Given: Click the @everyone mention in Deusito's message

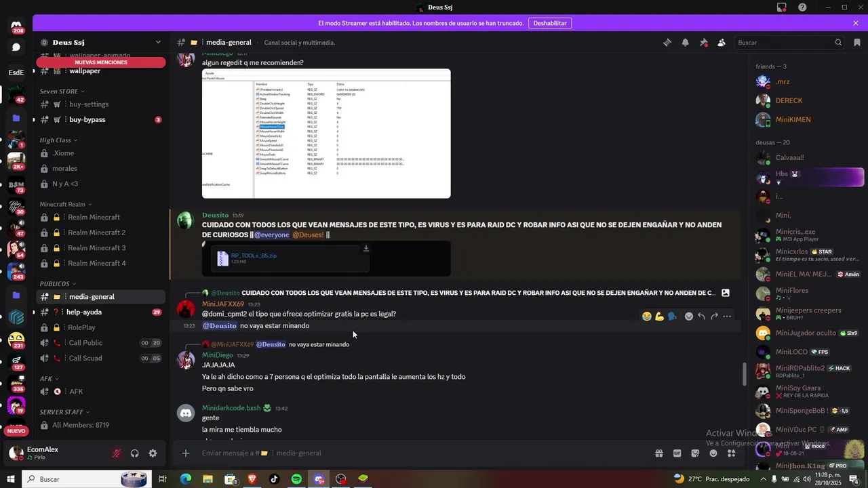Looking at the screenshot, I should [x=272, y=235].
